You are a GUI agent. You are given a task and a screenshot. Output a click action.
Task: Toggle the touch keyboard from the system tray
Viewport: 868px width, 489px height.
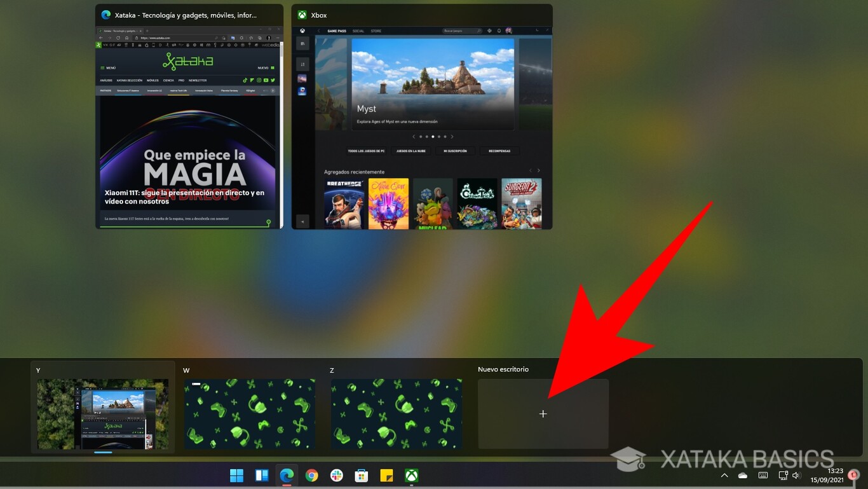pyautogui.click(x=764, y=475)
